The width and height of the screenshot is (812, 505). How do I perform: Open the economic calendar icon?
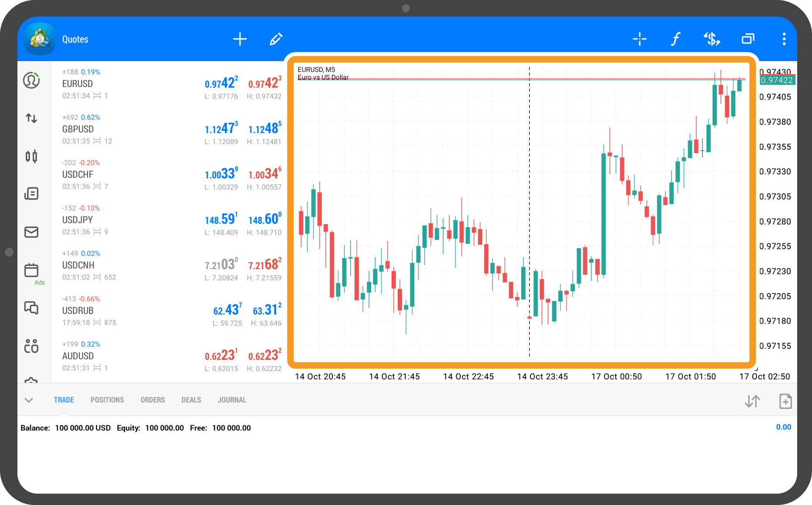click(31, 270)
